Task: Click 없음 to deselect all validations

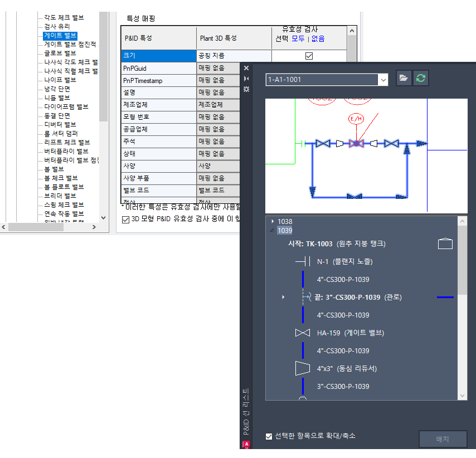Action: coord(318,38)
